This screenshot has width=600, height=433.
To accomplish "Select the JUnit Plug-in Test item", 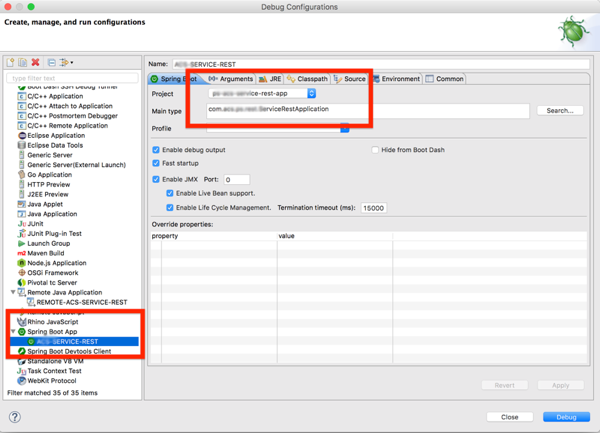I will point(54,234).
